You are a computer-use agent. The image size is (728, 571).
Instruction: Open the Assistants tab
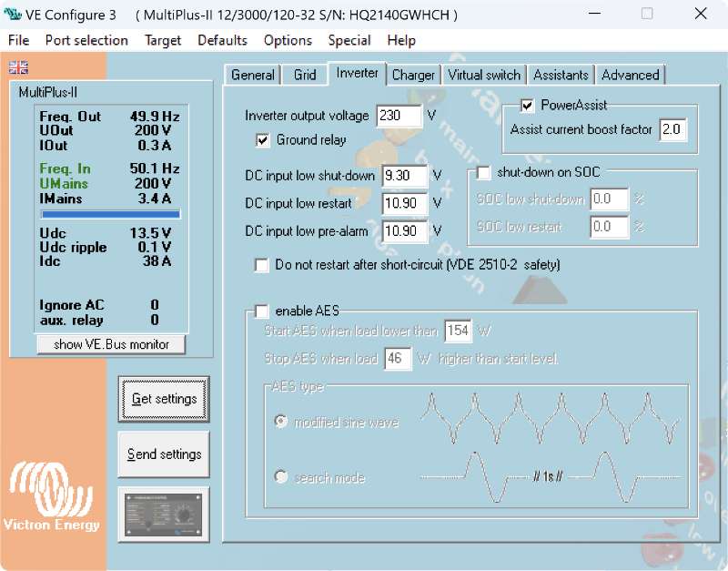pyautogui.click(x=561, y=75)
